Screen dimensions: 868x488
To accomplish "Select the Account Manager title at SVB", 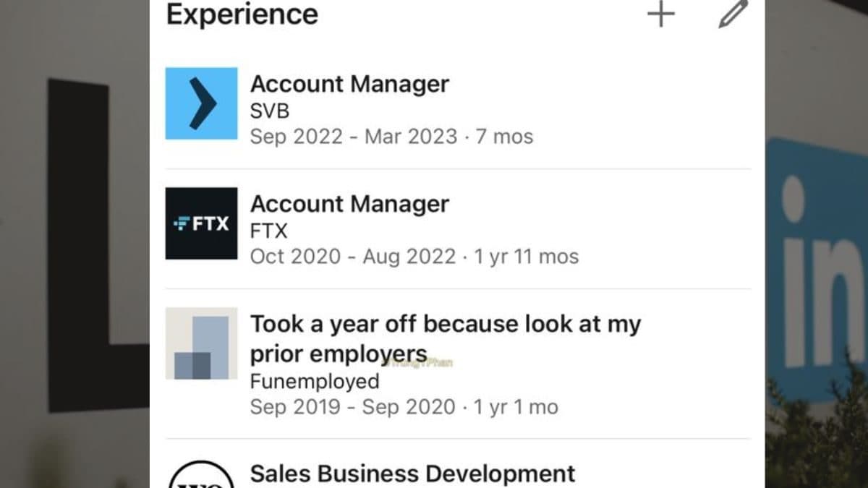I will (349, 84).
